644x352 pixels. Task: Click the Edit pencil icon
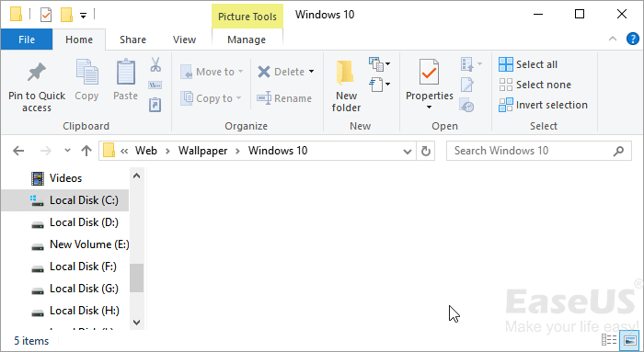tap(467, 85)
